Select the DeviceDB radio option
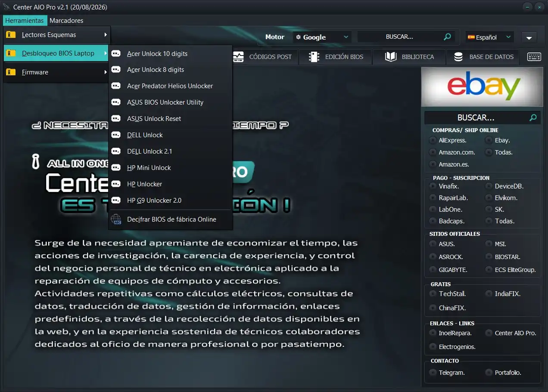The height and width of the screenshot is (392, 548). click(x=489, y=186)
